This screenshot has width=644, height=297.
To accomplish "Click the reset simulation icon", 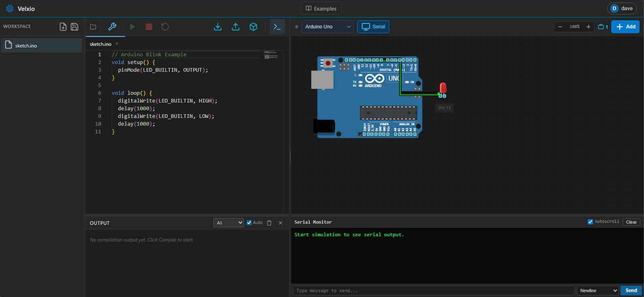I will [x=165, y=27].
